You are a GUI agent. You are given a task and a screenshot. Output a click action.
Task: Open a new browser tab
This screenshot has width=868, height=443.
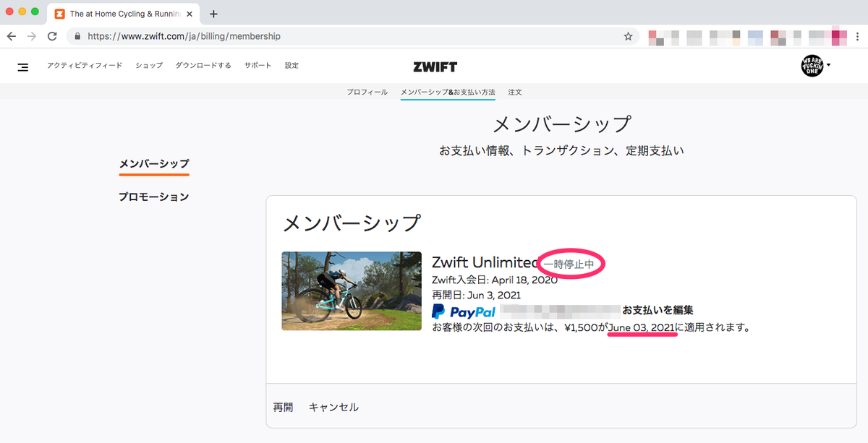pos(213,14)
